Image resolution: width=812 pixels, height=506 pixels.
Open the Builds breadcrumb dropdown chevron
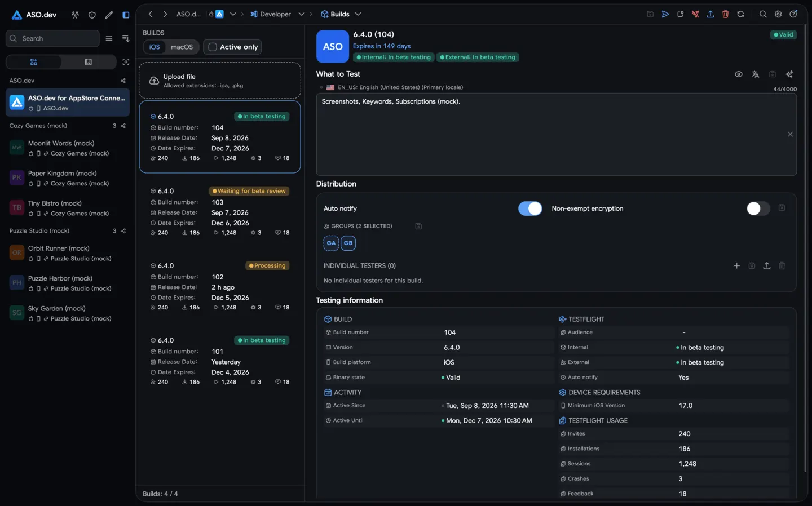[358, 14]
